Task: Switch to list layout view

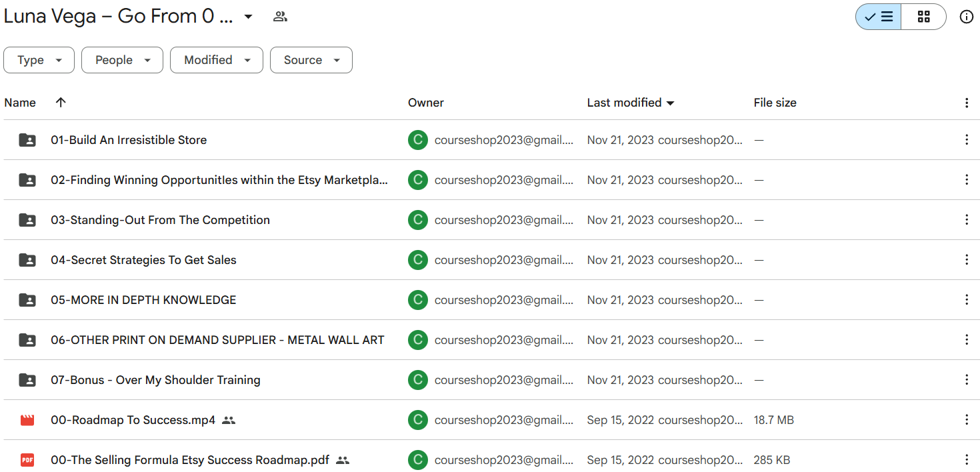Action: point(878,17)
